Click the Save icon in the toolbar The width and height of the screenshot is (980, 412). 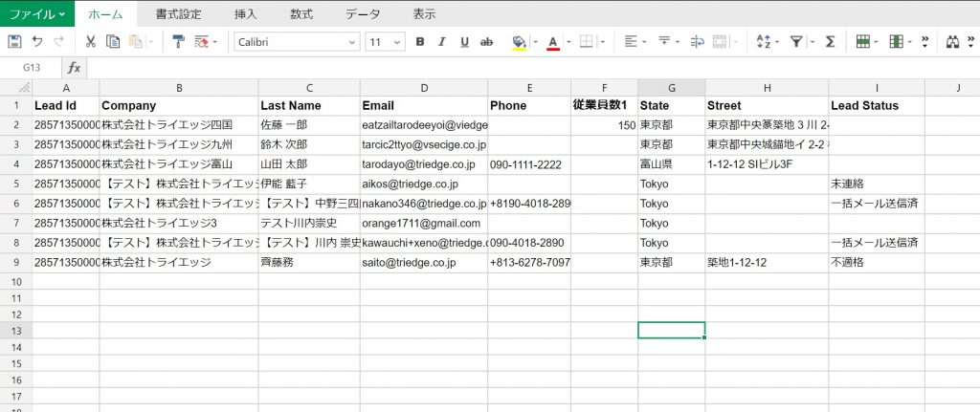[x=13, y=42]
